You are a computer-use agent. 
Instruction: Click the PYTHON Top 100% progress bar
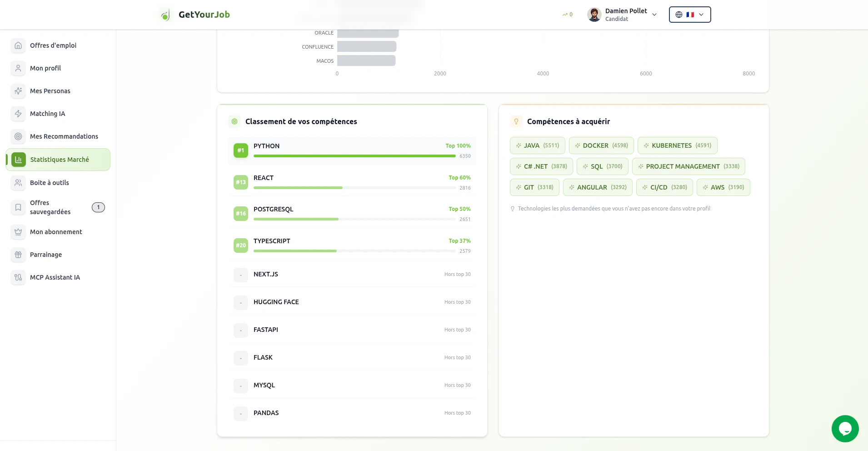(x=354, y=155)
